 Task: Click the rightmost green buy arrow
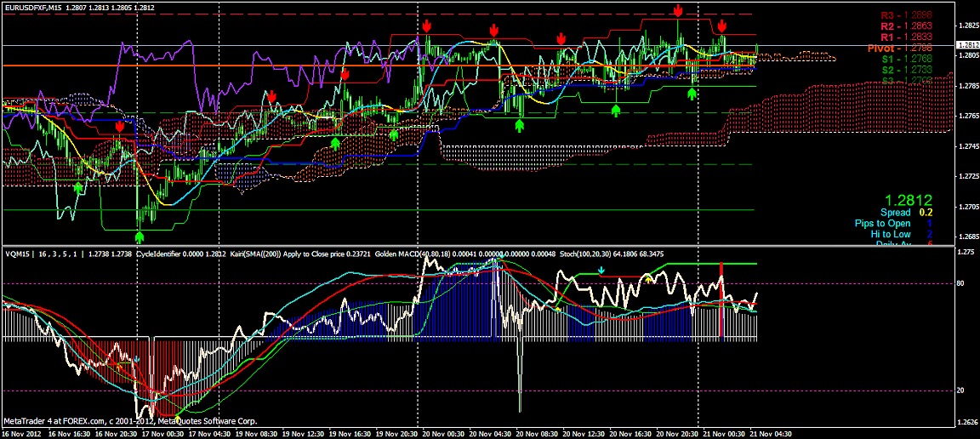click(692, 94)
